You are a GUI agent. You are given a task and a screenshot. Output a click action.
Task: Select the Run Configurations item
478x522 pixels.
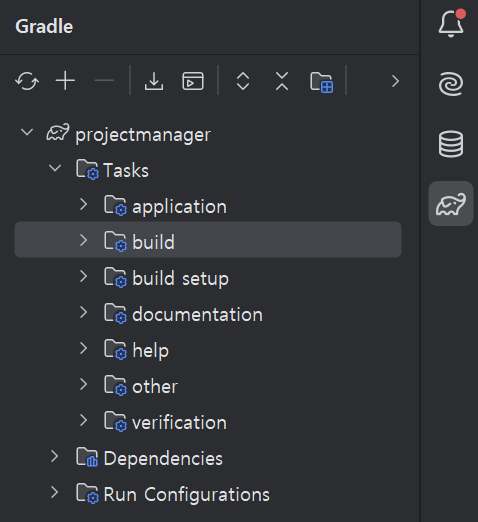tap(186, 495)
